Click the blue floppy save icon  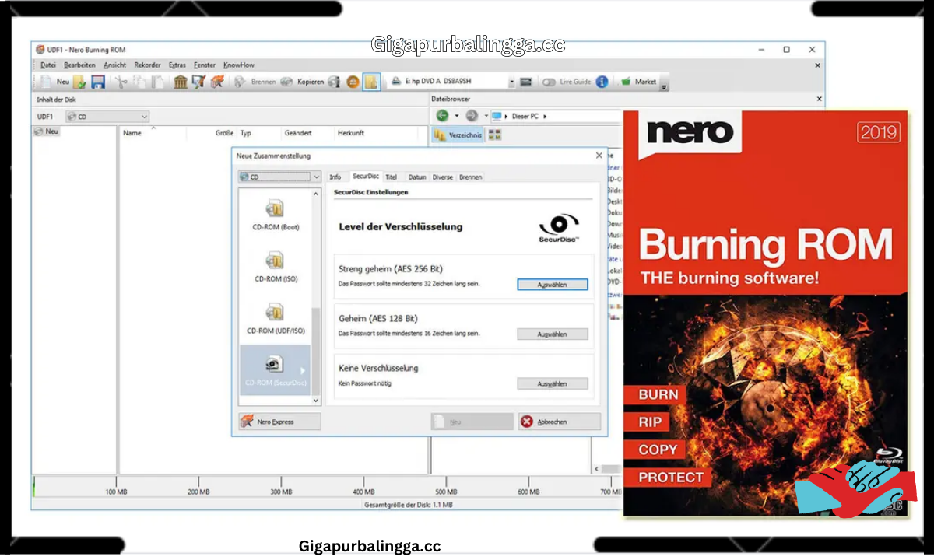(98, 82)
